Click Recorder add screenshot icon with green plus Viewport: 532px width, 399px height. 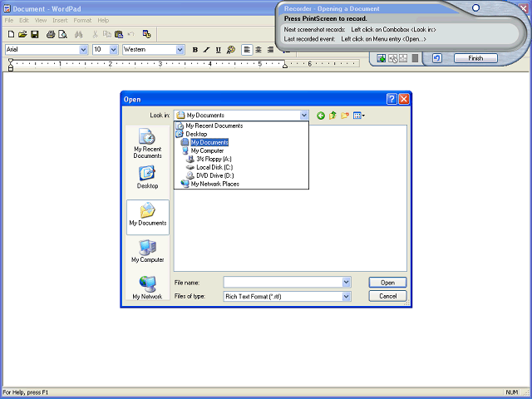point(381,58)
